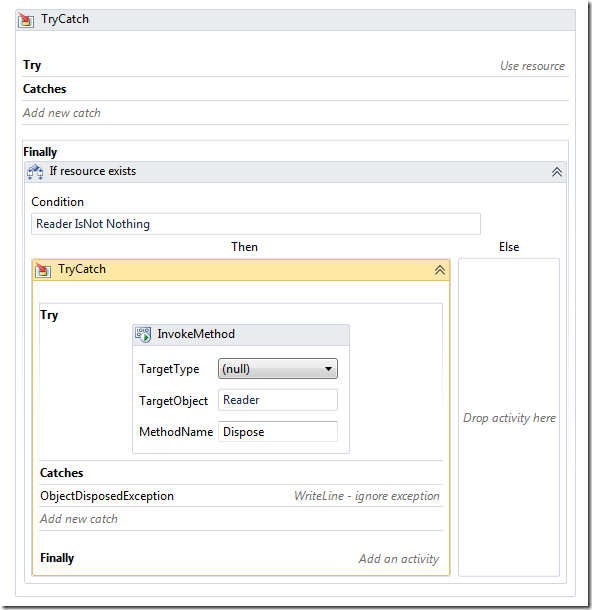Image resolution: width=592 pixels, height=610 pixels.
Task: Select the ObjectDisposedException catch row
Action: 241,496
